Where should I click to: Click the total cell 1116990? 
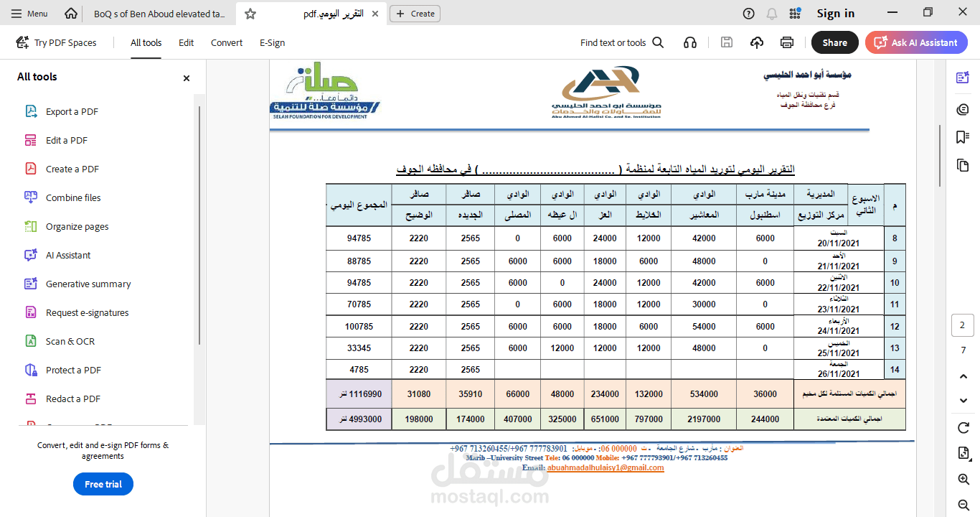359,394
